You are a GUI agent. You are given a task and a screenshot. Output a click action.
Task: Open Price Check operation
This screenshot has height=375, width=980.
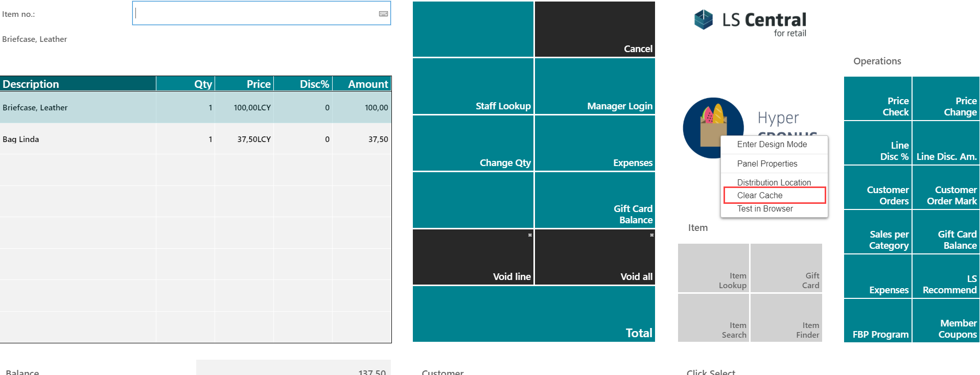tap(878, 99)
